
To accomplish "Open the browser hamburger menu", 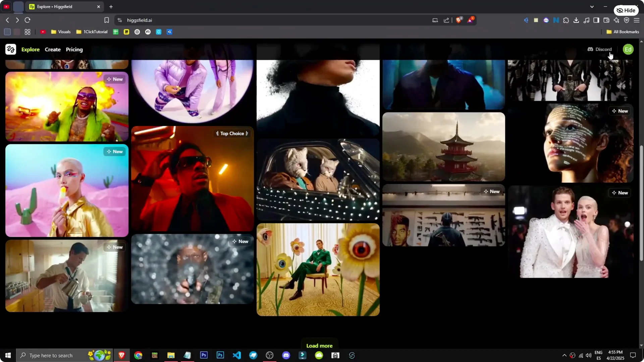I will [x=637, y=20].
